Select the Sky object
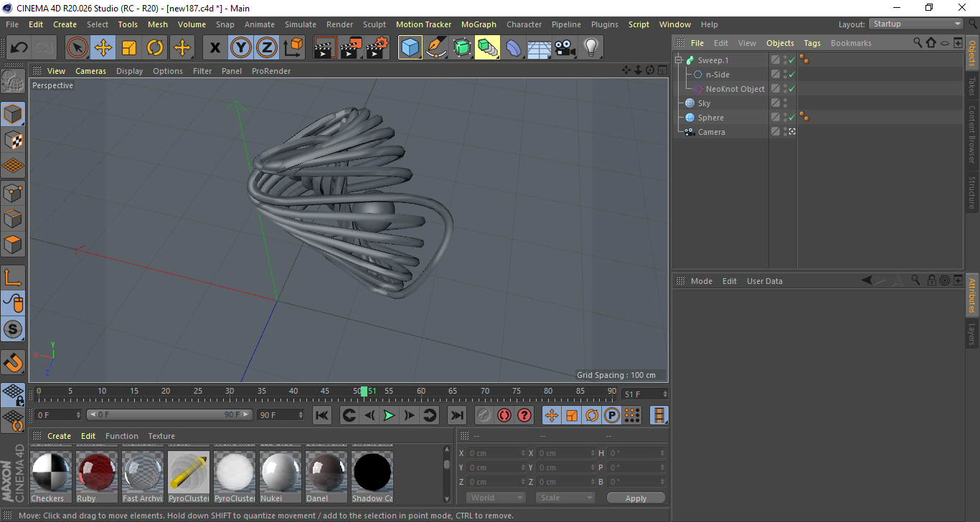The width and height of the screenshot is (980, 522). tap(704, 103)
